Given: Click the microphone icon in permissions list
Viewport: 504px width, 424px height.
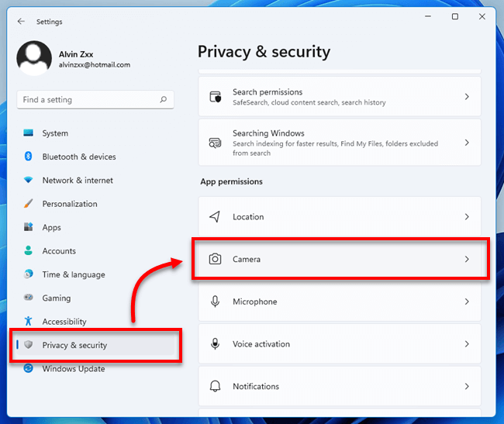Looking at the screenshot, I should [x=216, y=302].
